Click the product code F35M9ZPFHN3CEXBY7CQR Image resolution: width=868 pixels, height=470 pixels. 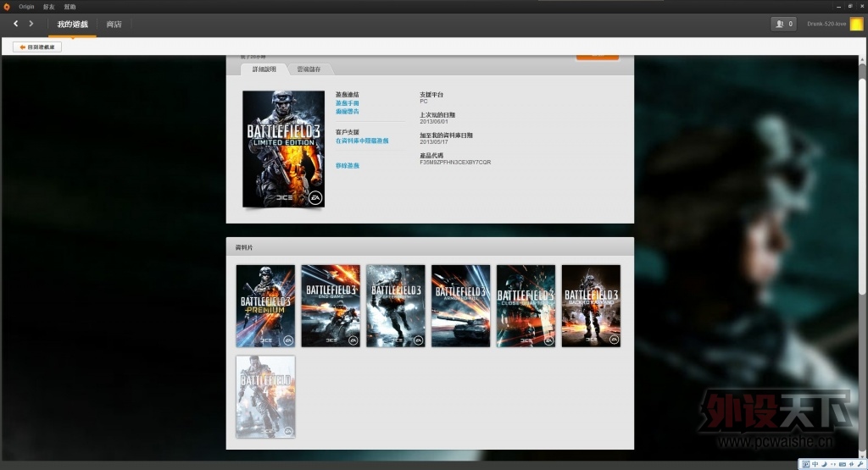pyautogui.click(x=455, y=163)
